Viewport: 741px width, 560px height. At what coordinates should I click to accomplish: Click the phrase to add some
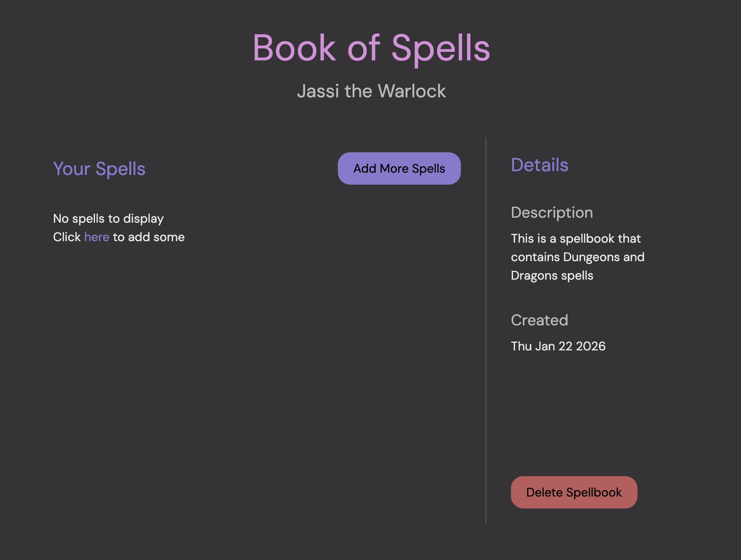pyautogui.click(x=149, y=237)
